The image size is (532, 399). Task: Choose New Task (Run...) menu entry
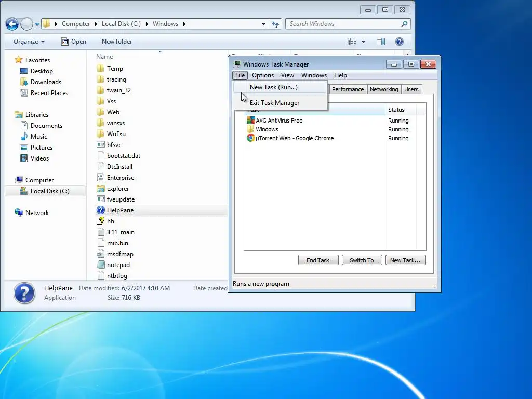[x=280, y=87]
